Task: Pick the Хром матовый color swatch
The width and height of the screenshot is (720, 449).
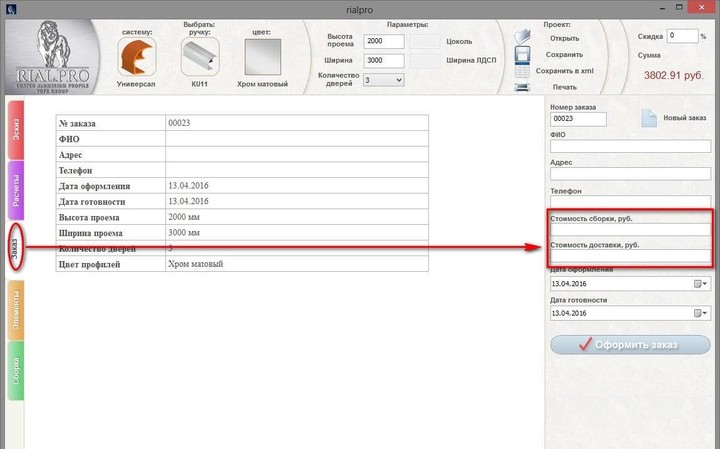Action: point(265,59)
